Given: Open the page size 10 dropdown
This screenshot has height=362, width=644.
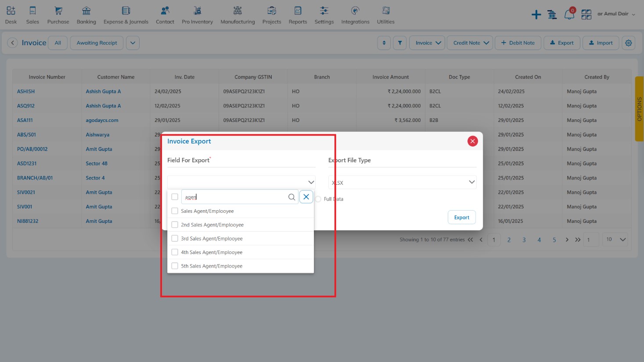Looking at the screenshot, I should click(615, 240).
